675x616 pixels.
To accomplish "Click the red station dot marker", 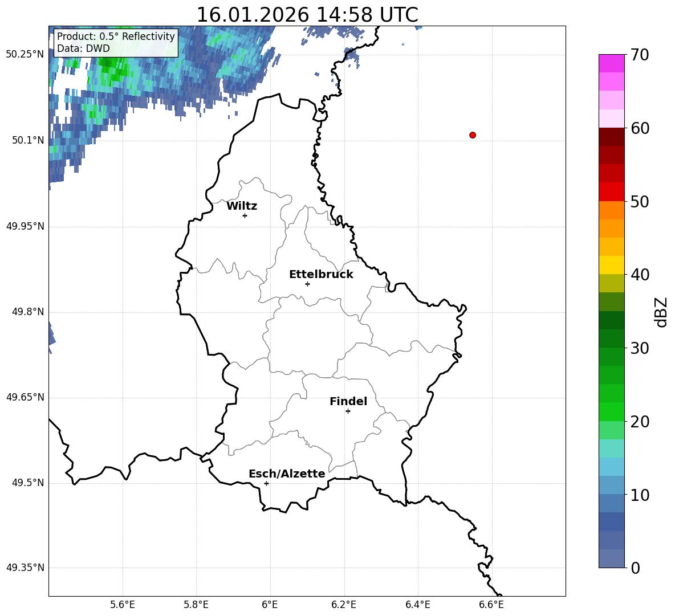I will (x=473, y=135).
